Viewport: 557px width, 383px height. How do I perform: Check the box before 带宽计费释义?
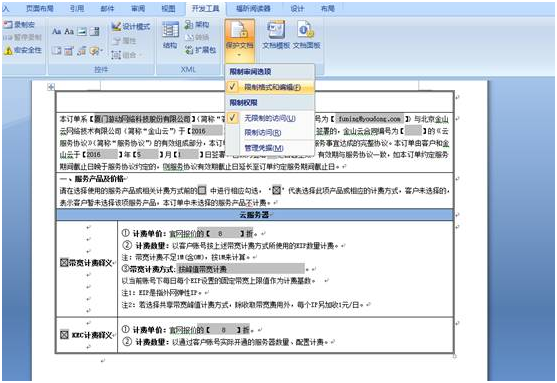pos(64,263)
